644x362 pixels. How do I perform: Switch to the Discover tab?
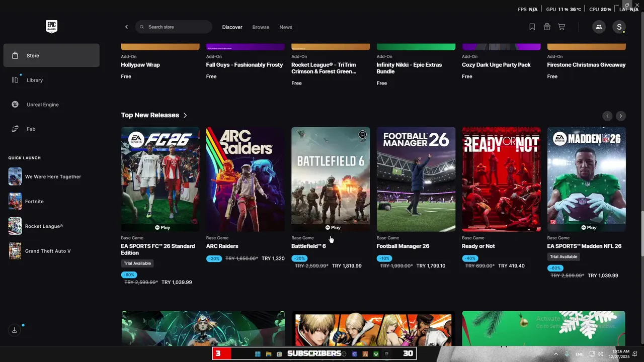232,27
